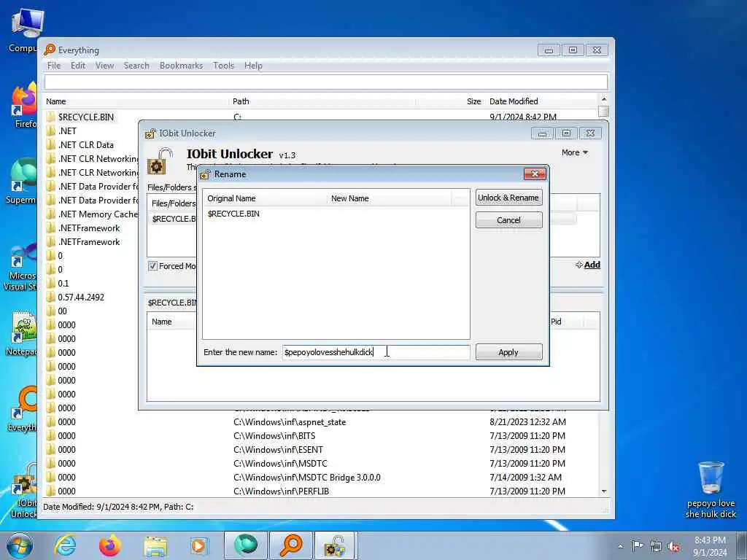Open Bookmarks menu in Everything

tap(181, 66)
